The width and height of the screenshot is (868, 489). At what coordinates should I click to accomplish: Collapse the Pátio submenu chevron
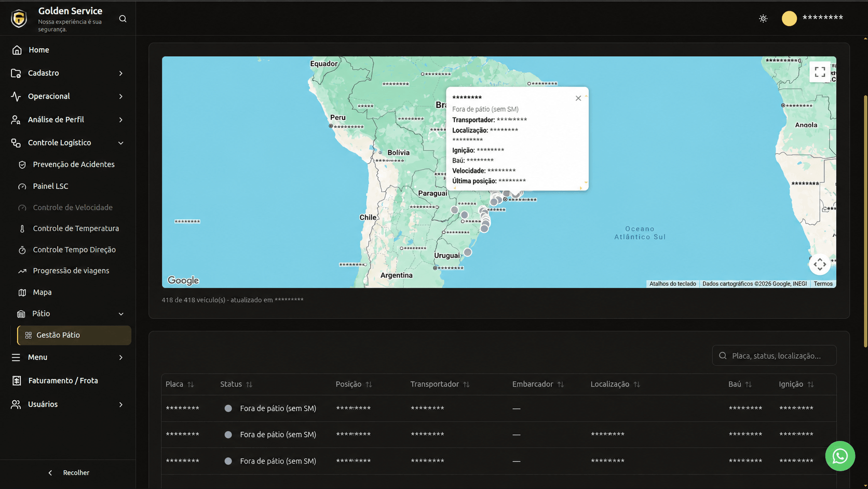[x=121, y=314]
